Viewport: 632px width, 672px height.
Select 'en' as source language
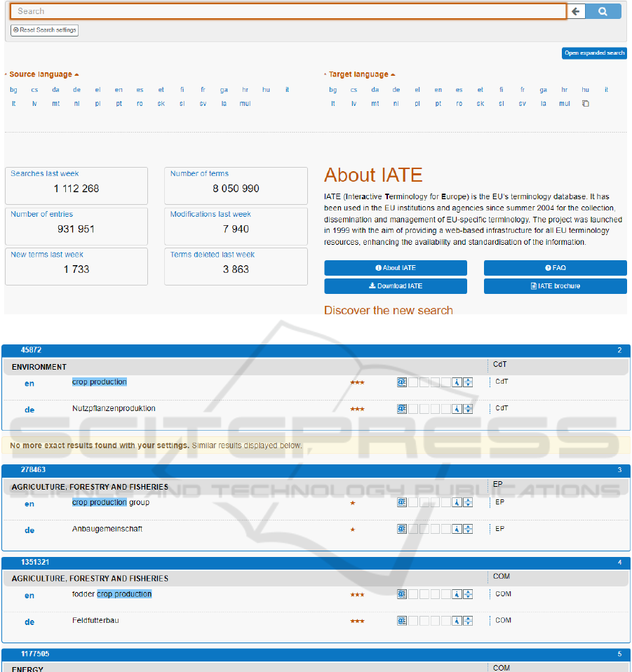click(x=119, y=90)
